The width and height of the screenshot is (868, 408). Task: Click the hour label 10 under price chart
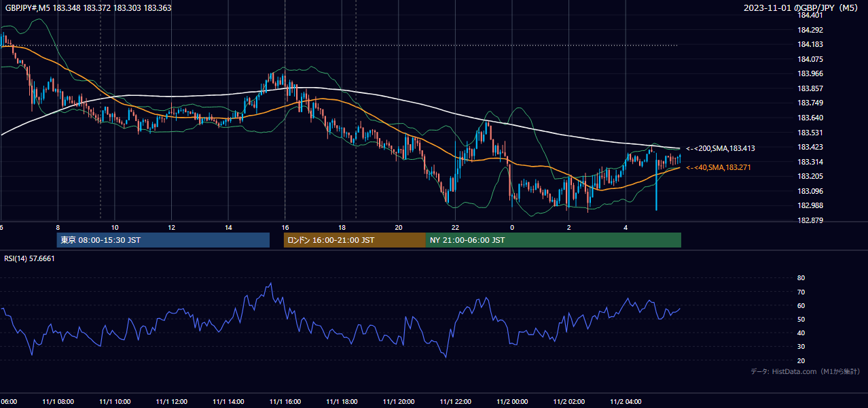pos(115,228)
